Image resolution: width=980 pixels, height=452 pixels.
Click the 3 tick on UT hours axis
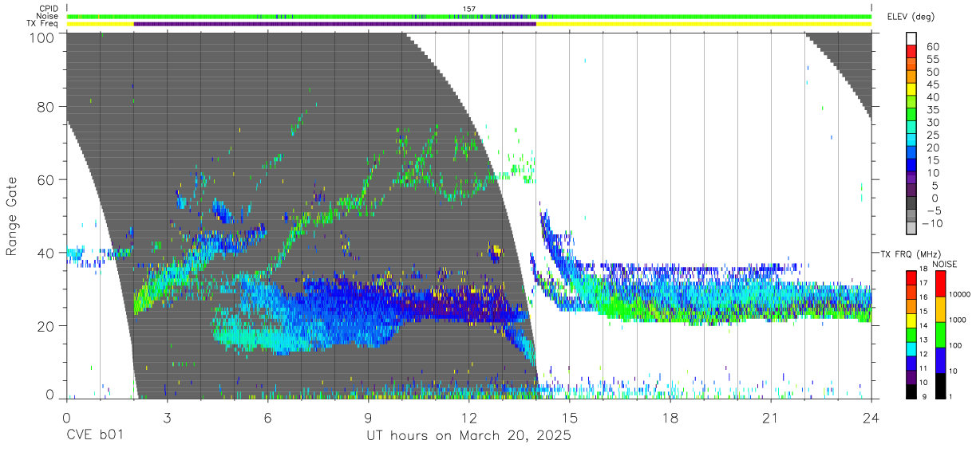click(x=167, y=419)
